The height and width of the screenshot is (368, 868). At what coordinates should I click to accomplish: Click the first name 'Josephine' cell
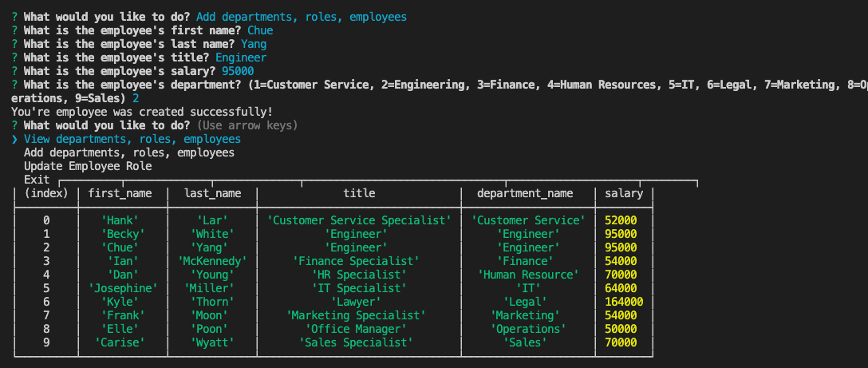pyautogui.click(x=123, y=288)
